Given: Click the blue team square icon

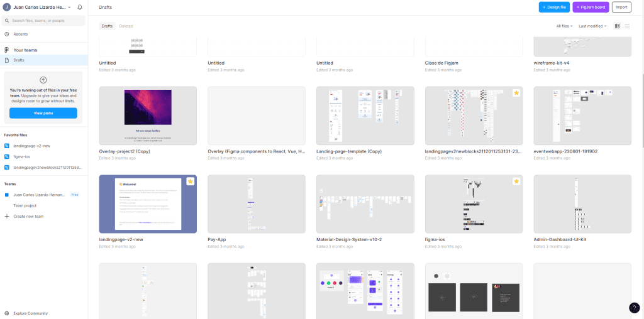Looking at the screenshot, I should click(6, 195).
